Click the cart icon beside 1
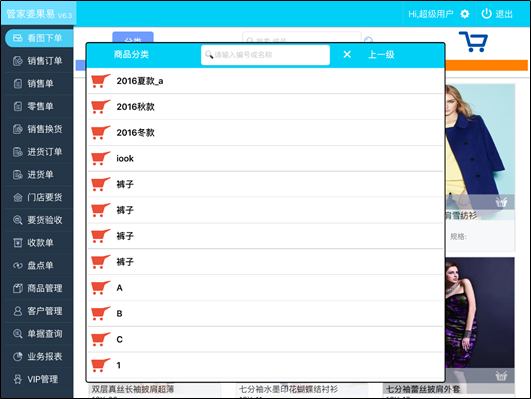The width and height of the screenshot is (531, 399). [101, 365]
